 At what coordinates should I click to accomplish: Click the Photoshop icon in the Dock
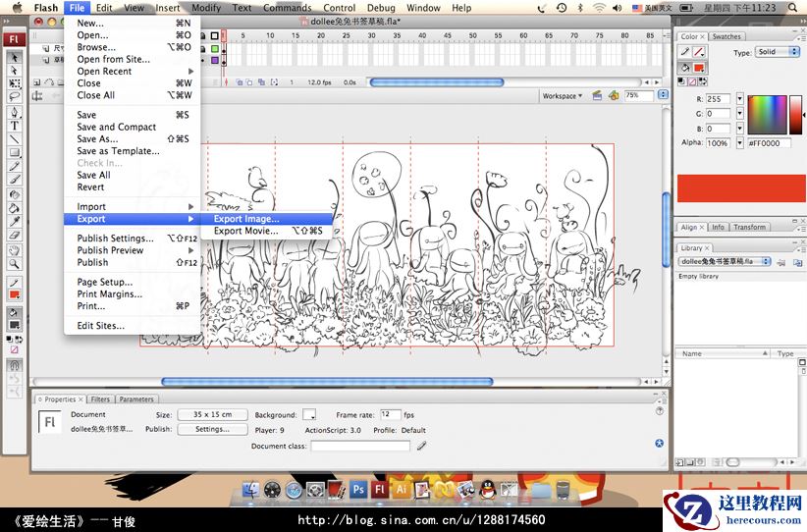coord(359,489)
